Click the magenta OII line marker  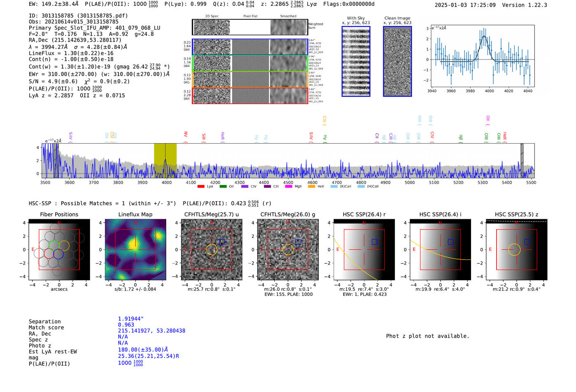(x=488, y=121)
